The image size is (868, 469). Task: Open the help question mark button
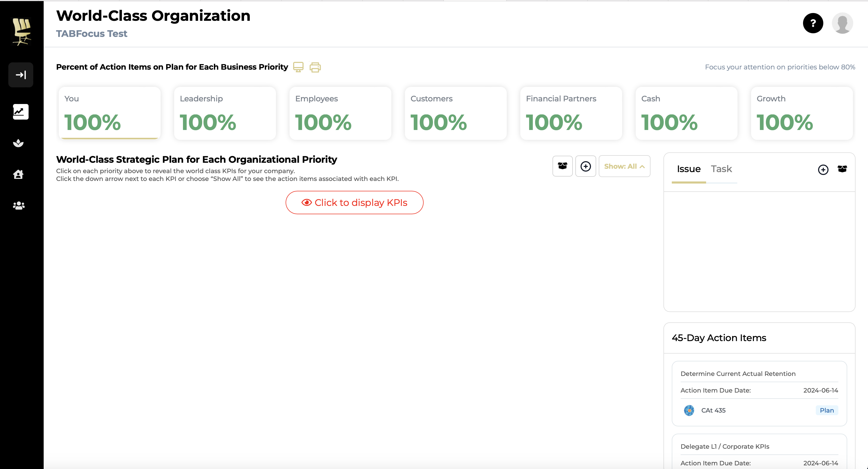click(x=813, y=23)
